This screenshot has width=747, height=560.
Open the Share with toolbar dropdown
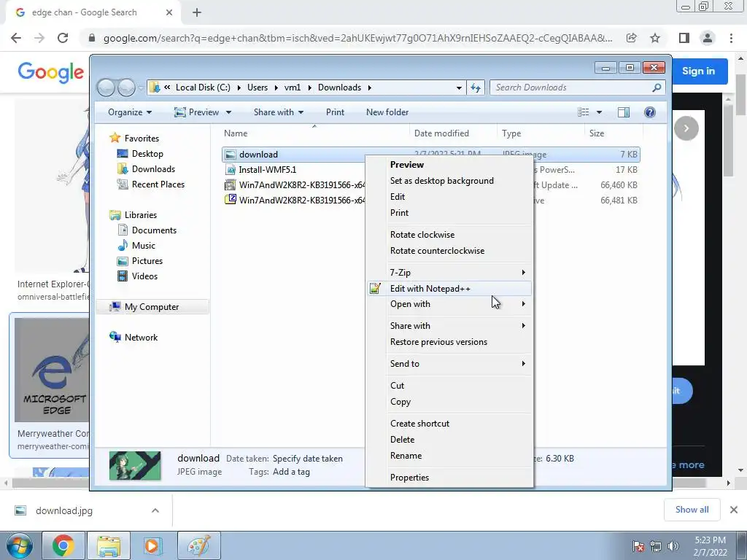278,112
